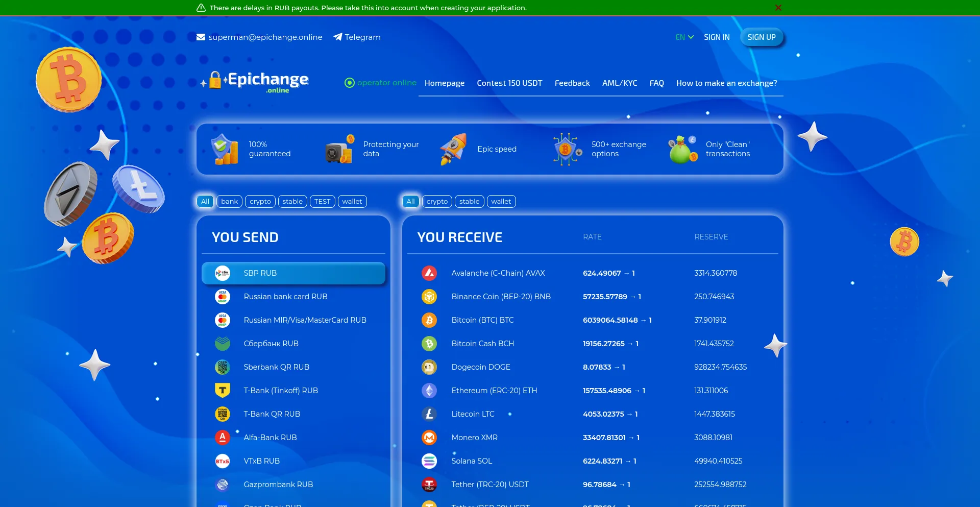
Task: Select the T-Bank (Tinkoff) RUB icon
Action: (223, 391)
